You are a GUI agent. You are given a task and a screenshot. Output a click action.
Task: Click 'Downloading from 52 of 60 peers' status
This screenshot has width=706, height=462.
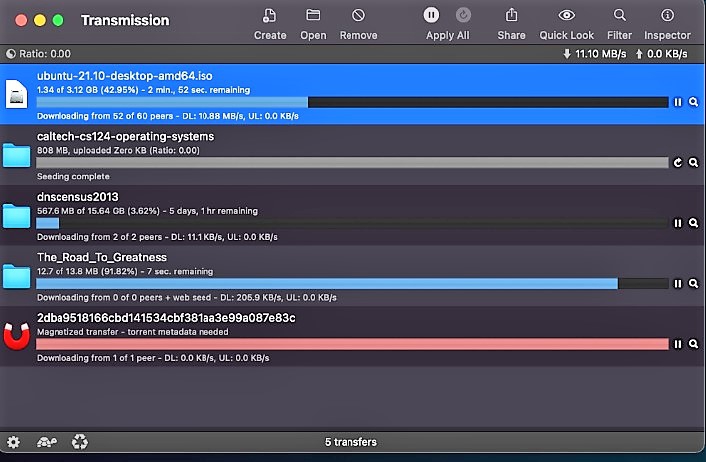click(105, 116)
